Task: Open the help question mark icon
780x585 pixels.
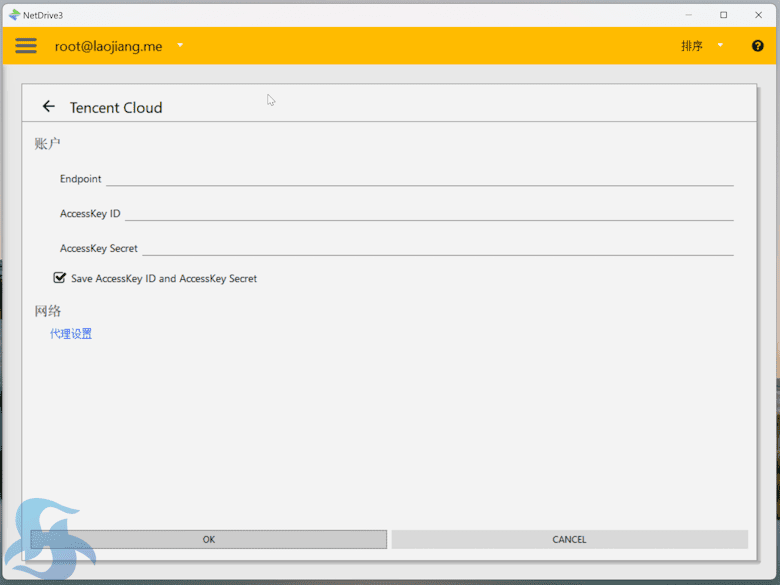Action: (757, 46)
